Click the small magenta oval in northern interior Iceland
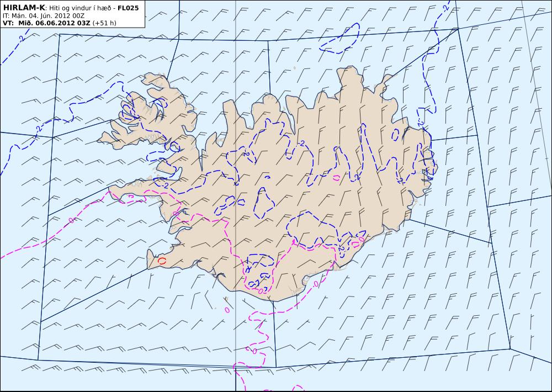This screenshot has height=392, width=552. pos(336,178)
